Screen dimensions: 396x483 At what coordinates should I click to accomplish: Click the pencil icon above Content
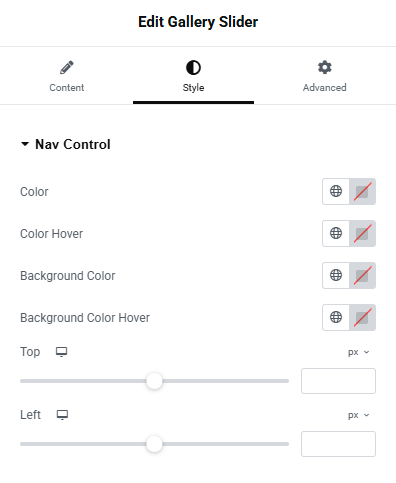click(x=67, y=67)
